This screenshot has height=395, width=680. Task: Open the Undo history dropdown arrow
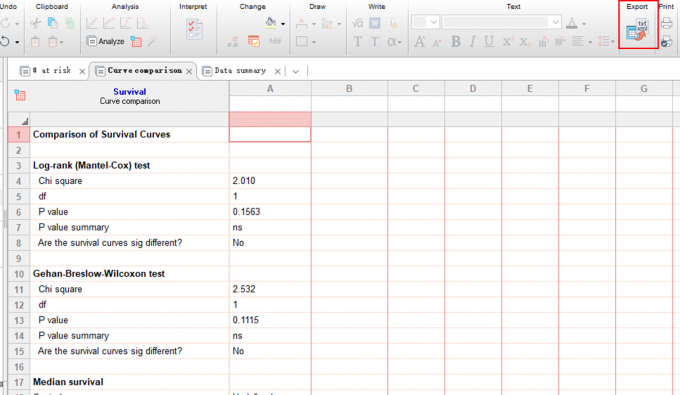17,42
